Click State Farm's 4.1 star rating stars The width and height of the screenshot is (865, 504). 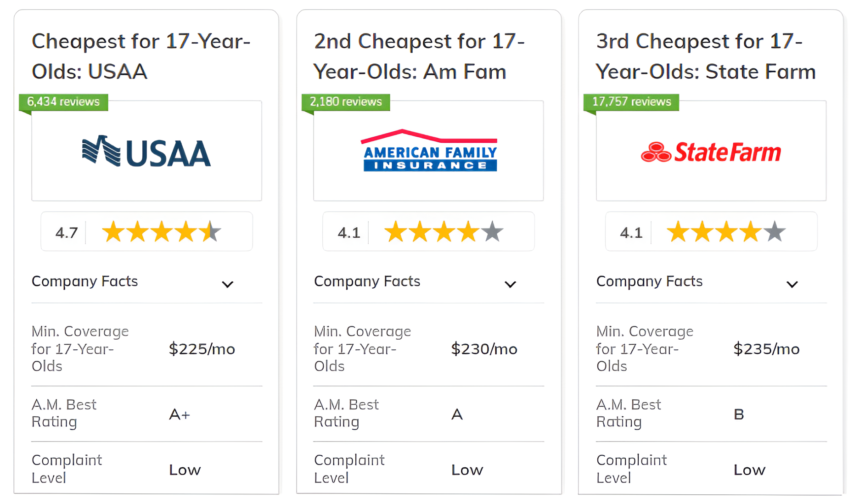click(725, 231)
